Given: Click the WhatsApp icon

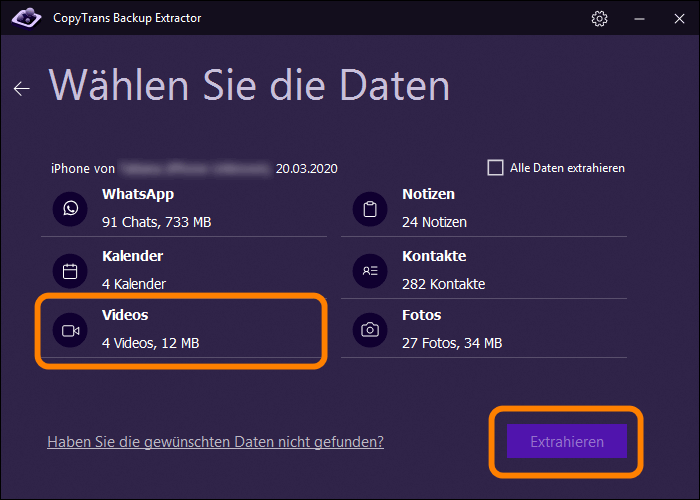Looking at the screenshot, I should point(70,208).
